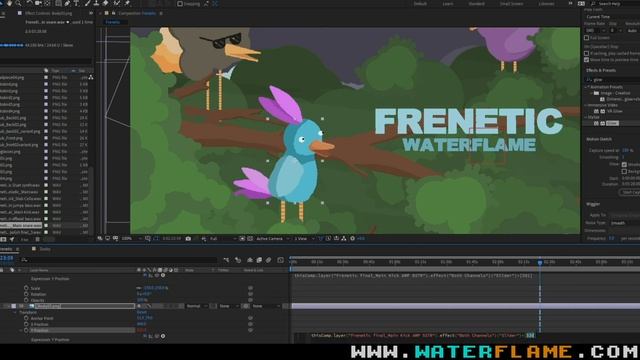Open composition mini-flowchart icon in timeline
Image resolution: width=640 pixels, height=360 pixels.
227,260
